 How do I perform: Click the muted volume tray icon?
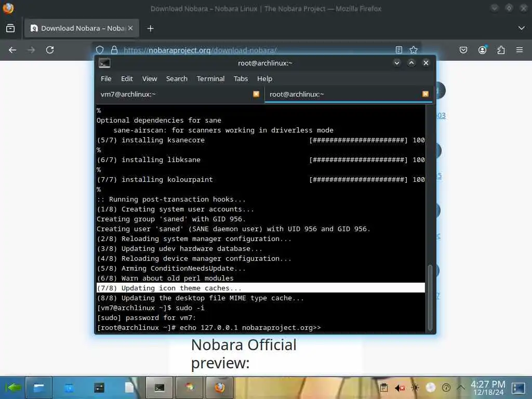(400, 388)
